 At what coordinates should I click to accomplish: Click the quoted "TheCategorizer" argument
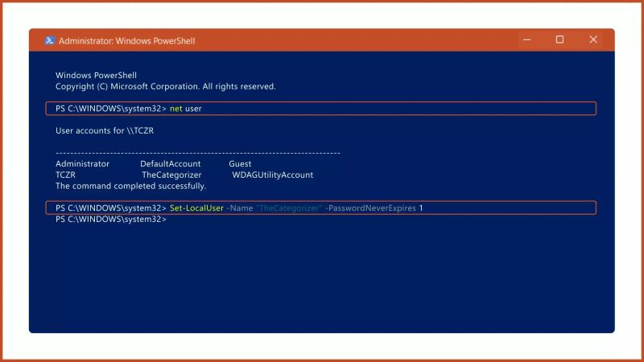click(289, 208)
